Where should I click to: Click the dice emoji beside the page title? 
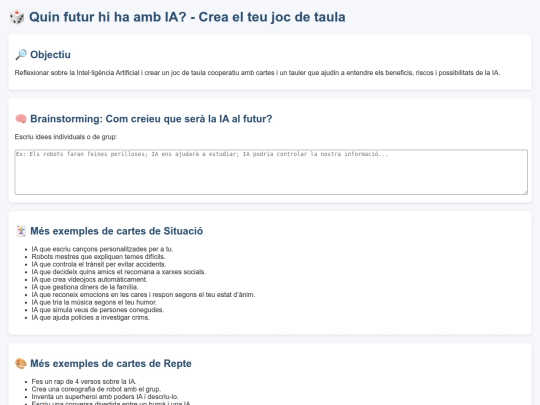(x=17, y=17)
